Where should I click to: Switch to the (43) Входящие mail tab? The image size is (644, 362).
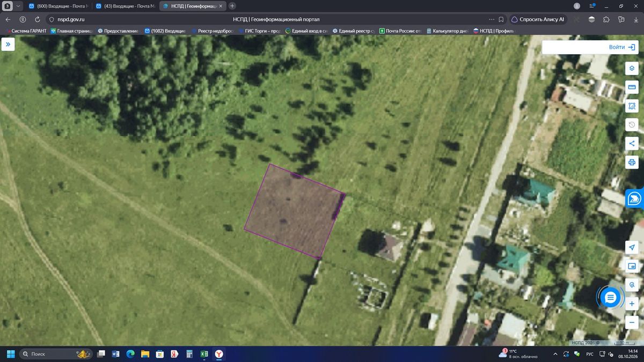(125, 6)
